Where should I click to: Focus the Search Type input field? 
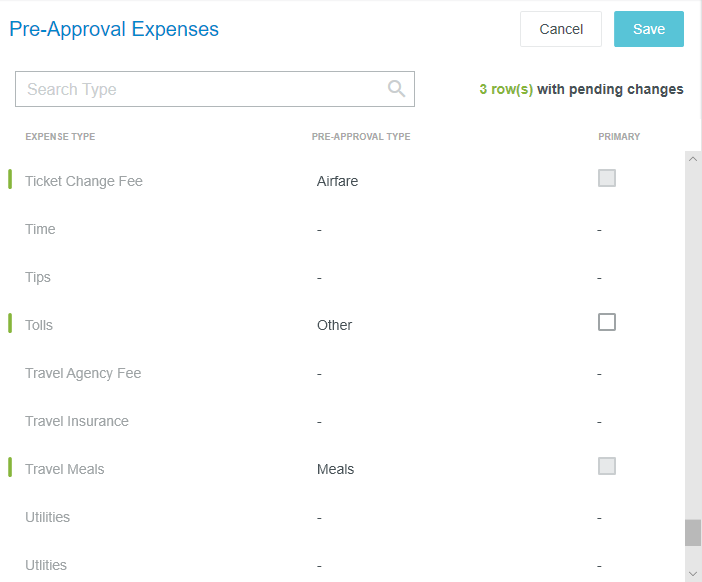point(215,89)
